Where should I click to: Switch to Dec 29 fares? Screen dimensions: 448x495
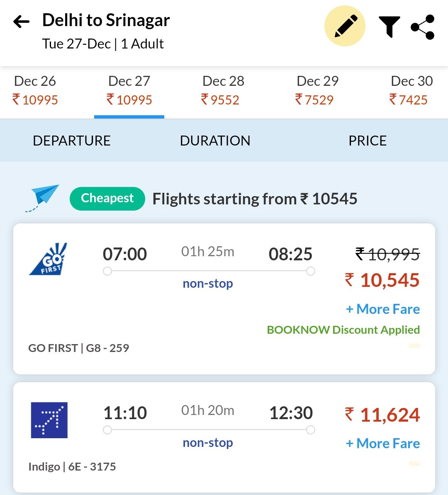(x=317, y=90)
